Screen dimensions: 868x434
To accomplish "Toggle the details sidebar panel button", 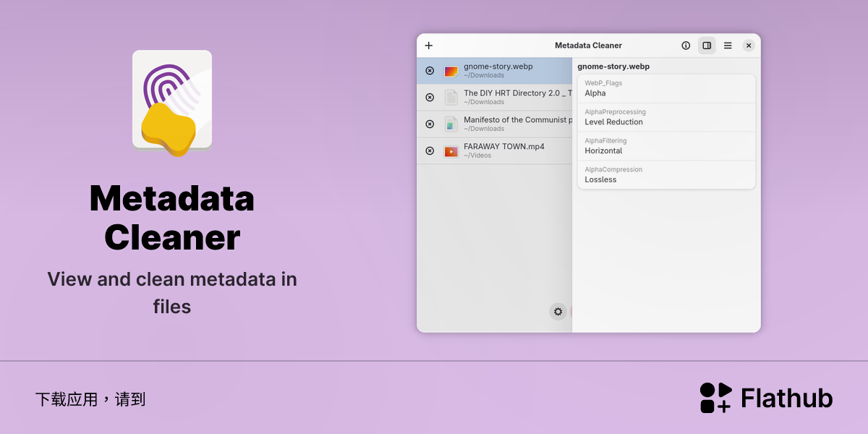I will (x=707, y=46).
